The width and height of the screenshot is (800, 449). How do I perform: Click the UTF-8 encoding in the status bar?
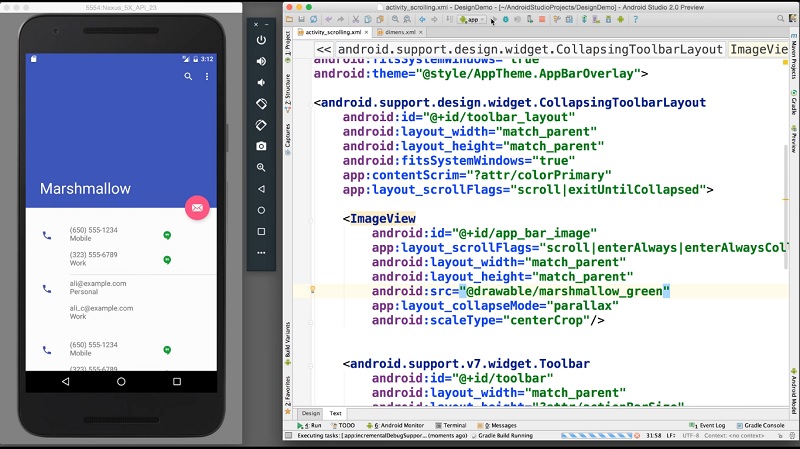tap(690, 436)
